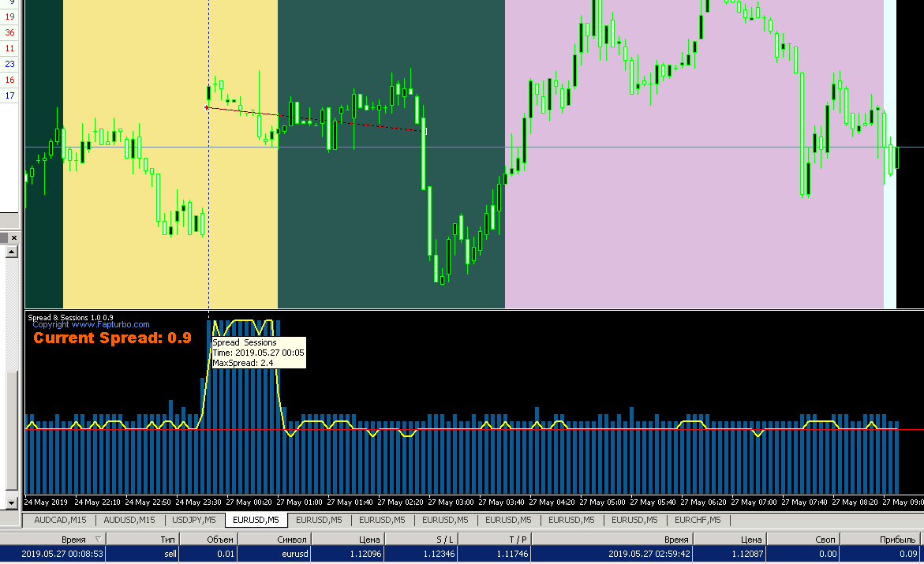Click the 27 May 07:40 time axis label
924x564 pixels.
804,502
